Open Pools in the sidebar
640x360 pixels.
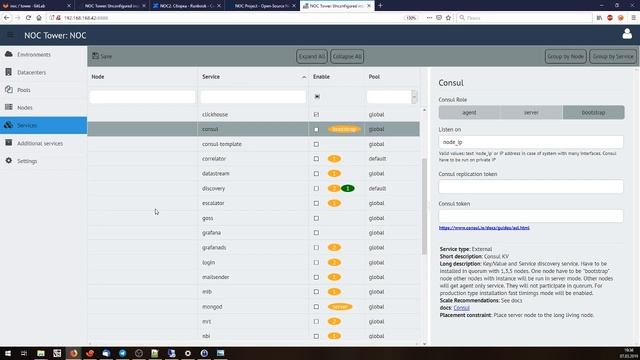click(x=43, y=90)
